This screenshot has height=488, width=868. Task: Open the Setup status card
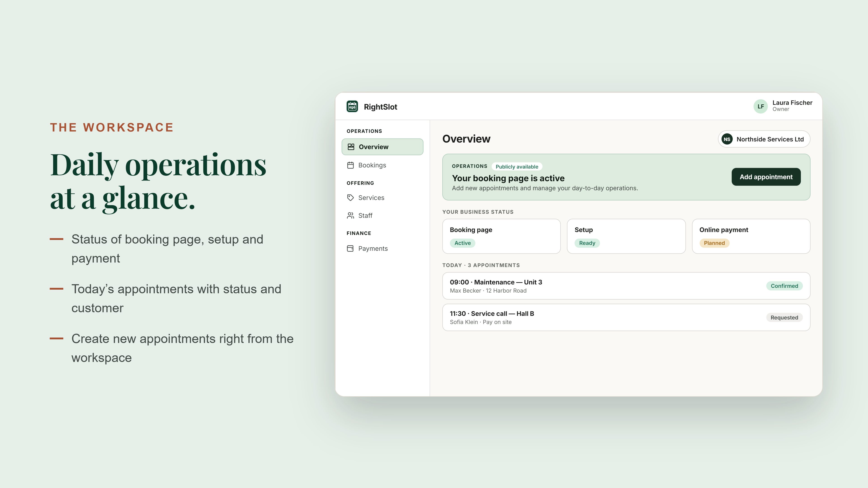click(626, 236)
